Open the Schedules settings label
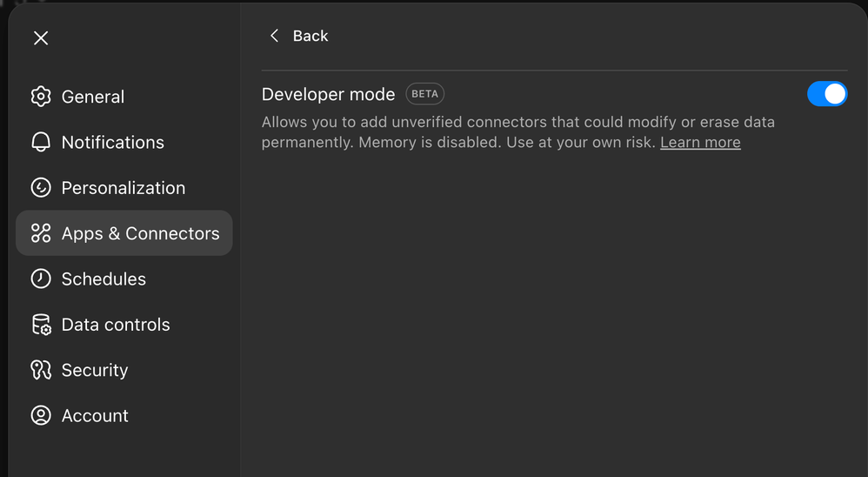The height and width of the screenshot is (477, 868). [x=103, y=279]
